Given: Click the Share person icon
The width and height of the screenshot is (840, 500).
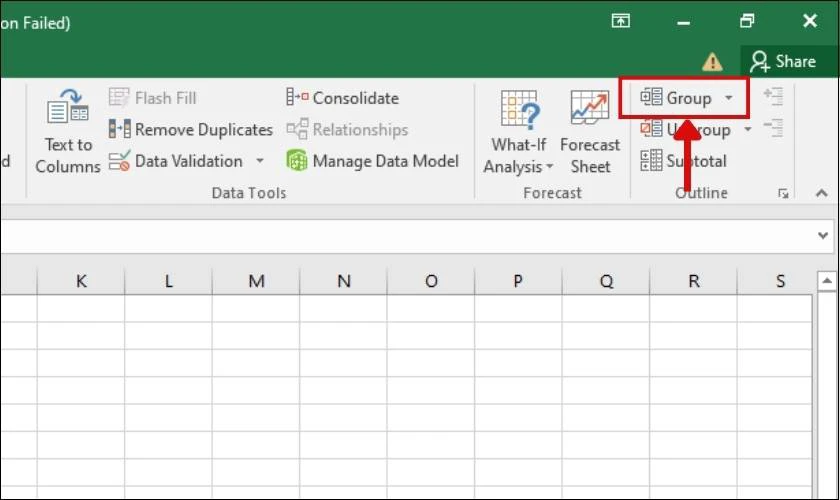Looking at the screenshot, I should coord(759,62).
